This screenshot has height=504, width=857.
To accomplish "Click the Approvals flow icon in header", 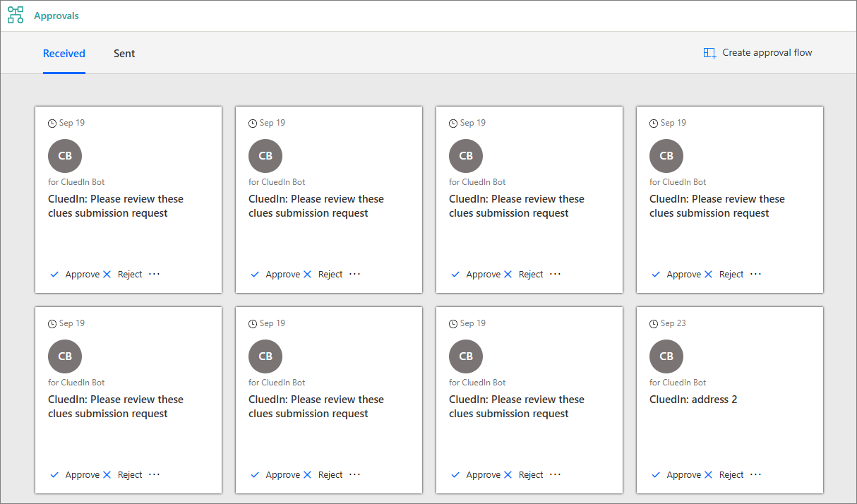I will 16,16.
